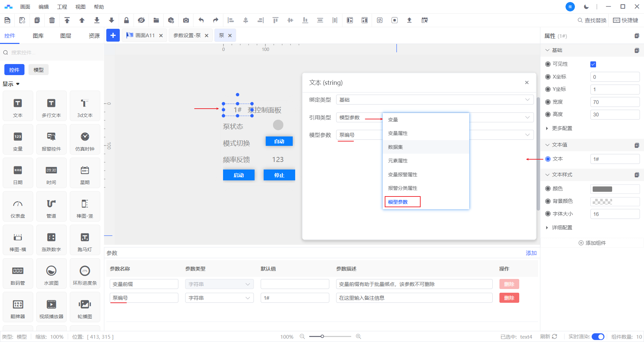Open 参数类型 dropdown for 泵编号 row
644x342 pixels.
[219, 298]
